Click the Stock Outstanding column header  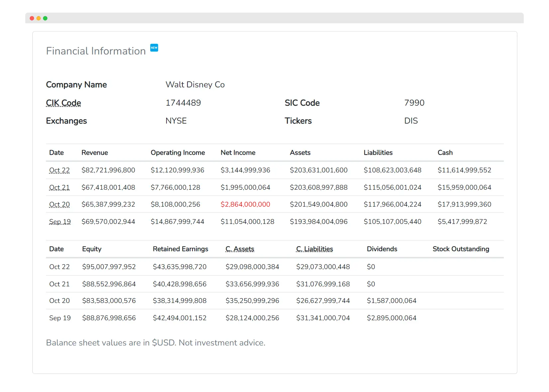coord(461,249)
